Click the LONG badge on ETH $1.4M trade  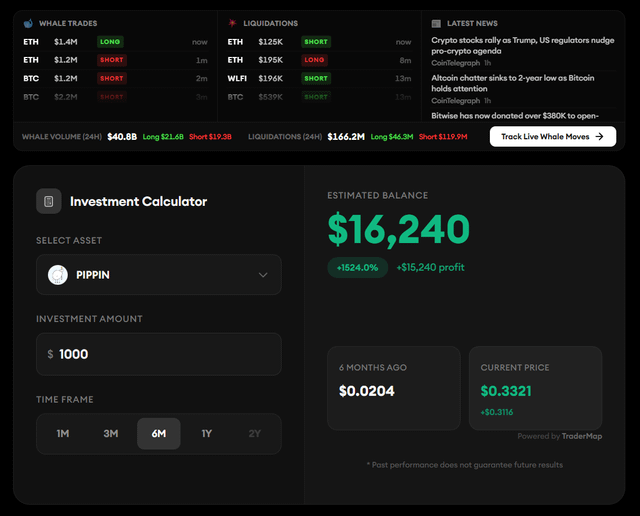[x=110, y=42]
